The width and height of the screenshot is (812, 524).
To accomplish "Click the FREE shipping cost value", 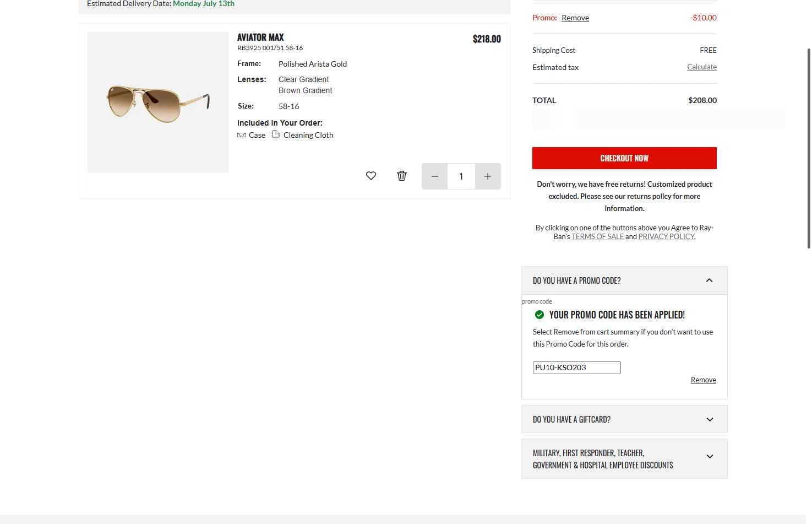I will point(709,50).
